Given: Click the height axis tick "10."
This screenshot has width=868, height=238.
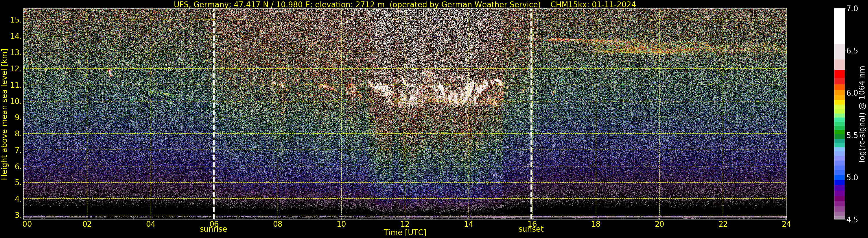Looking at the screenshot, I should point(16,101).
